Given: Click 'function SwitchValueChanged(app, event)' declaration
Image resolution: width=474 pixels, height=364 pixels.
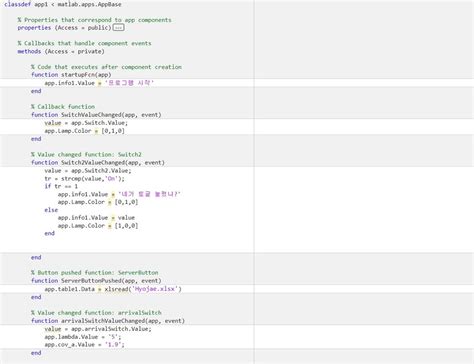Looking at the screenshot, I should click(x=96, y=115).
